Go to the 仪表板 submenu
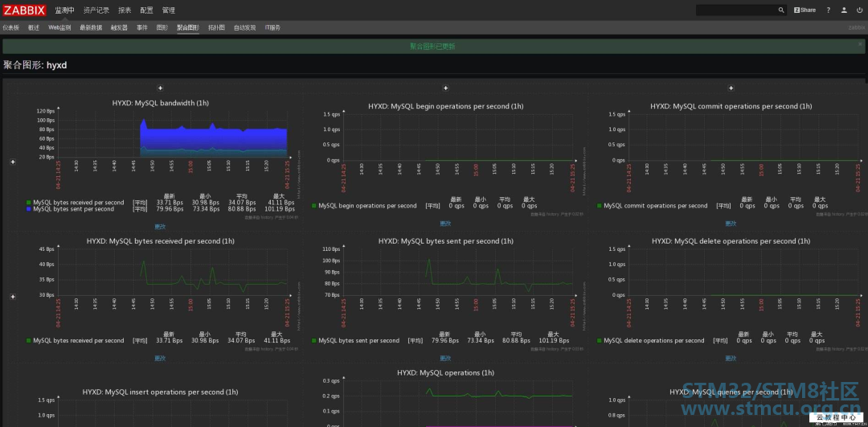This screenshot has height=427, width=868. [11, 27]
